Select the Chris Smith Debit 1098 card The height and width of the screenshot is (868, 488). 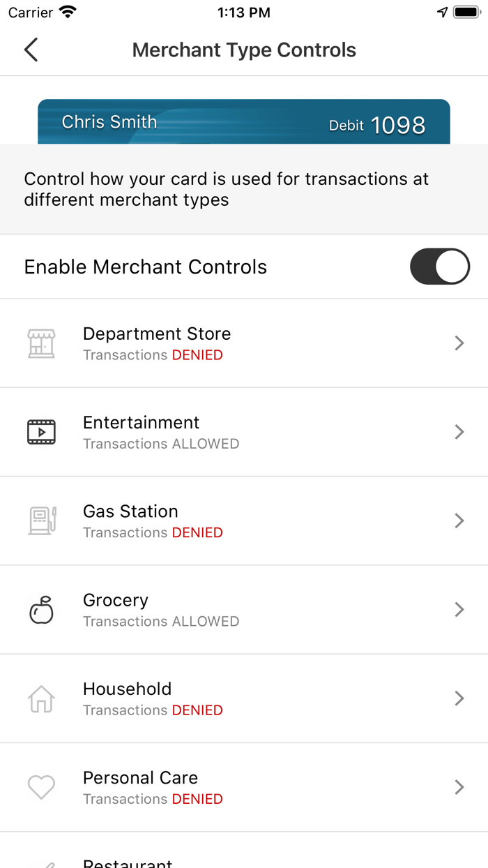[244, 121]
